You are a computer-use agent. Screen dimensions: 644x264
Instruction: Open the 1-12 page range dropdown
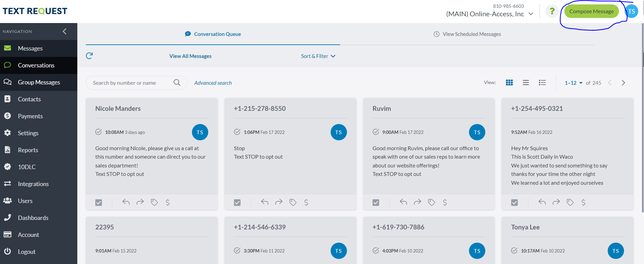(x=573, y=83)
